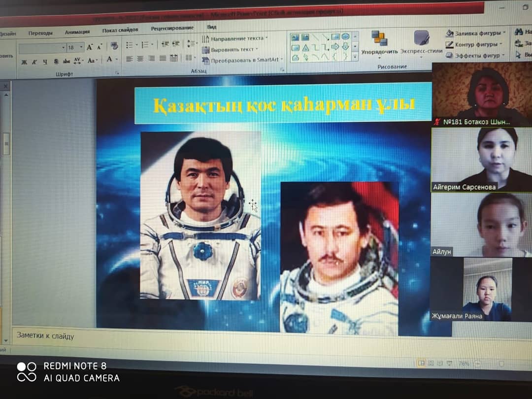Viewport: 532px width, 399px height.
Task: Open the font color A dropdown
Action: pos(116,60)
